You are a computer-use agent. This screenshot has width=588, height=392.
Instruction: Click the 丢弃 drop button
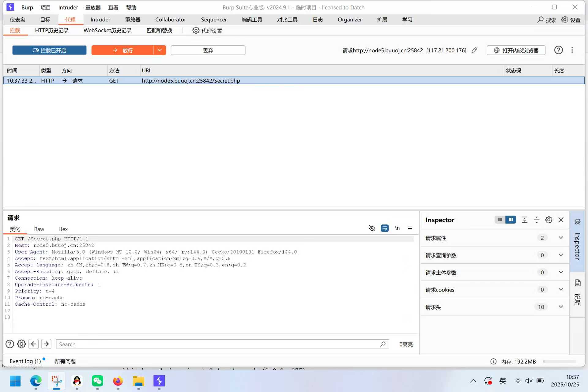coord(208,50)
